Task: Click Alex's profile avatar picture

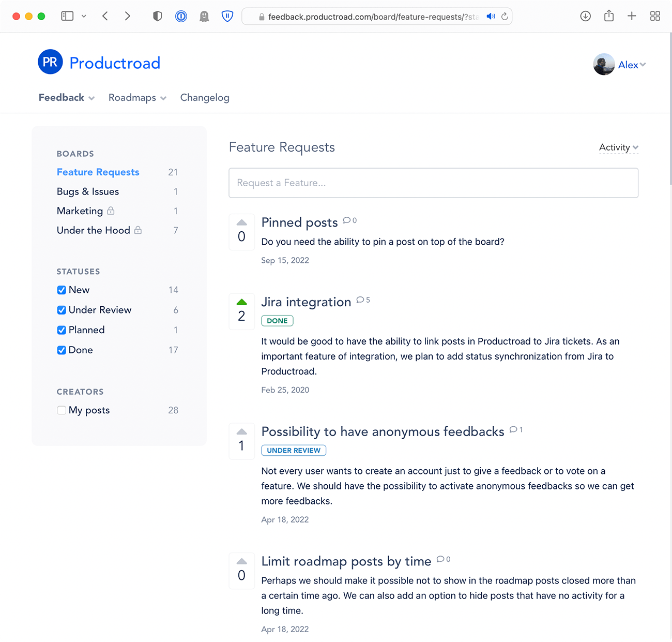Action: coord(604,65)
